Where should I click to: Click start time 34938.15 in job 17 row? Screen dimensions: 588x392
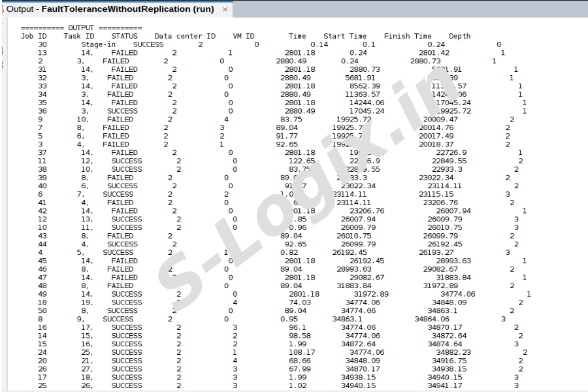click(x=358, y=377)
